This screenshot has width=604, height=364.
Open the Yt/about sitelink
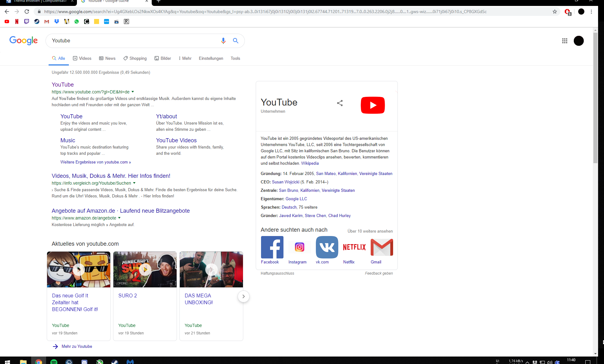[x=166, y=116]
